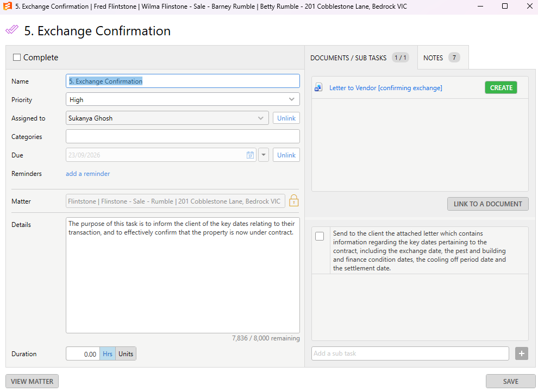Switch to the Notes tab

tap(443, 58)
